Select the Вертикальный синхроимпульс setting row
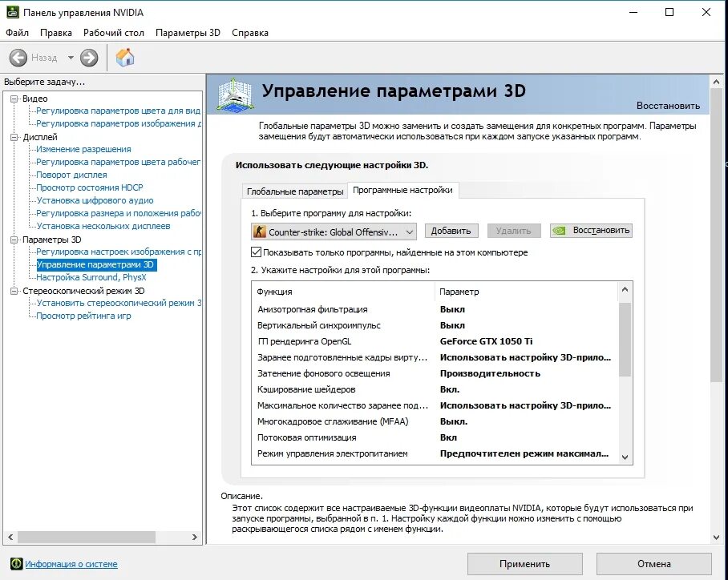728x580 pixels. tap(435, 326)
